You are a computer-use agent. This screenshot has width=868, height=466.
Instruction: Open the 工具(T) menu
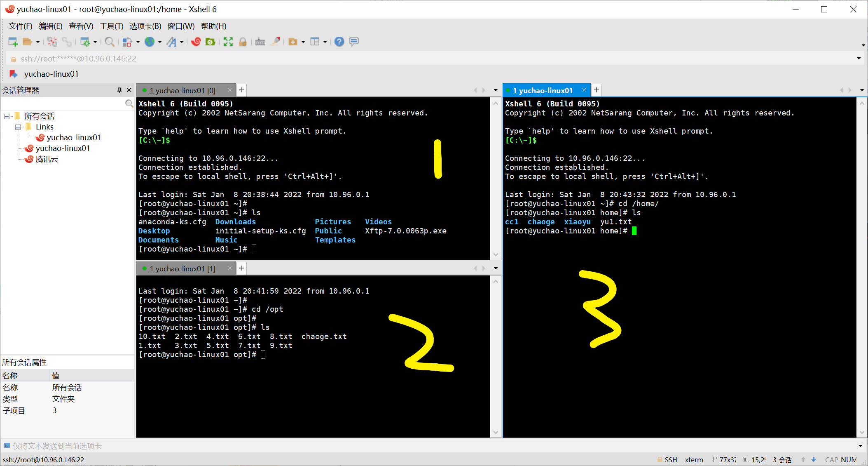tap(111, 26)
